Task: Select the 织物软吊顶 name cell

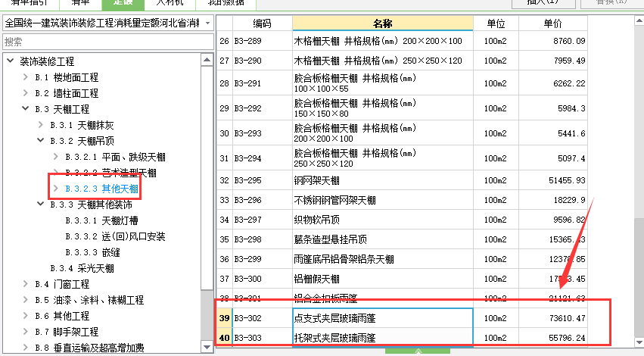Action: pos(383,220)
